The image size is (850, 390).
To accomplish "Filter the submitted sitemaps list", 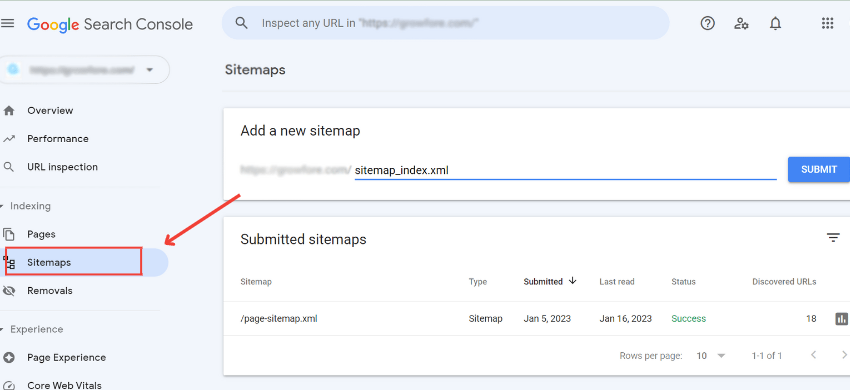I will click(x=833, y=238).
